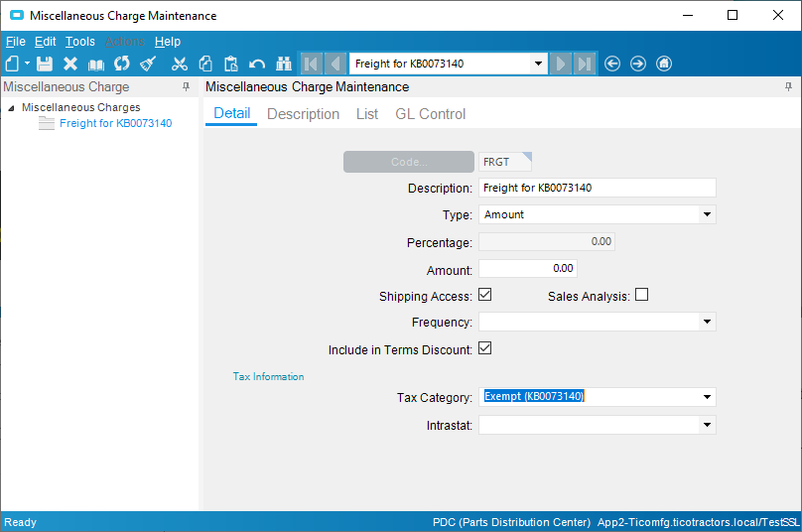Open the record navigation combo dropdown
Viewport: 802px width, 532px height.
(538, 64)
